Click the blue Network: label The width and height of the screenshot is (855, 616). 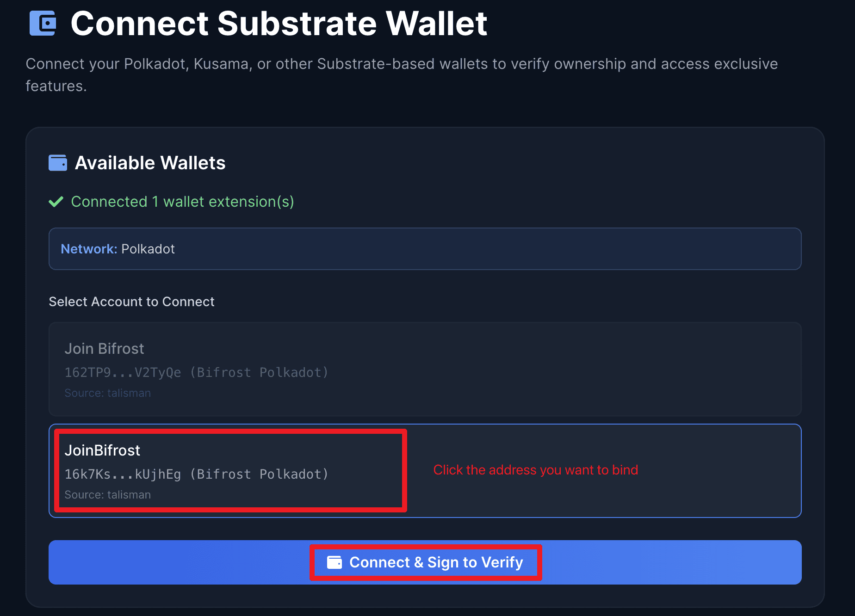click(x=89, y=249)
